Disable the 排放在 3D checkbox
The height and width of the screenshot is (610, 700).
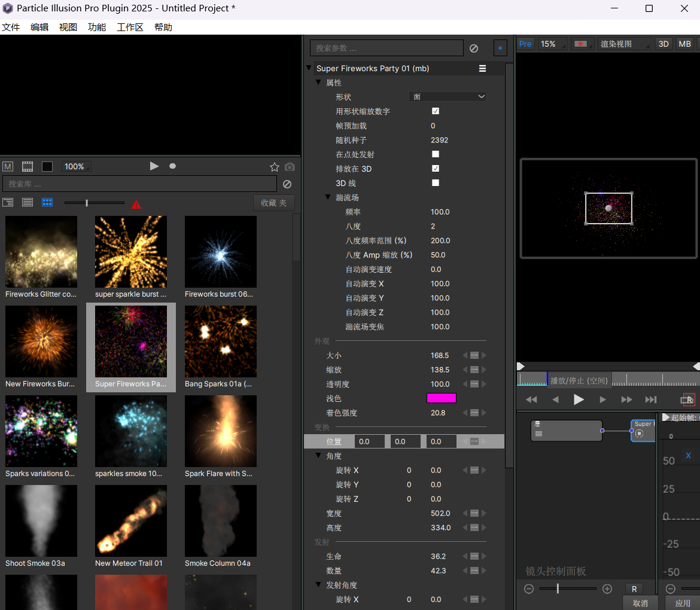[435, 169]
